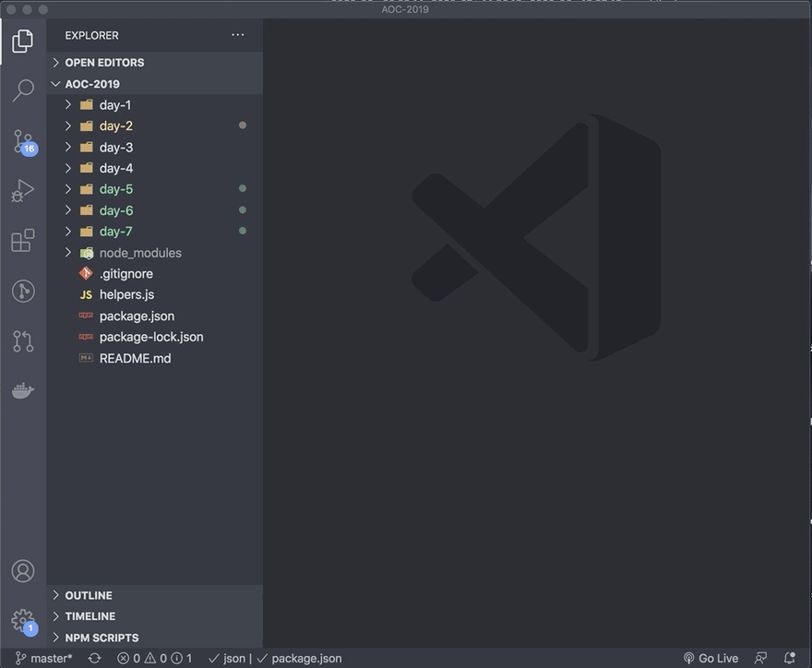Click the Synchronize Changes icon in status bar
The height and width of the screenshot is (668, 812).
point(94,658)
